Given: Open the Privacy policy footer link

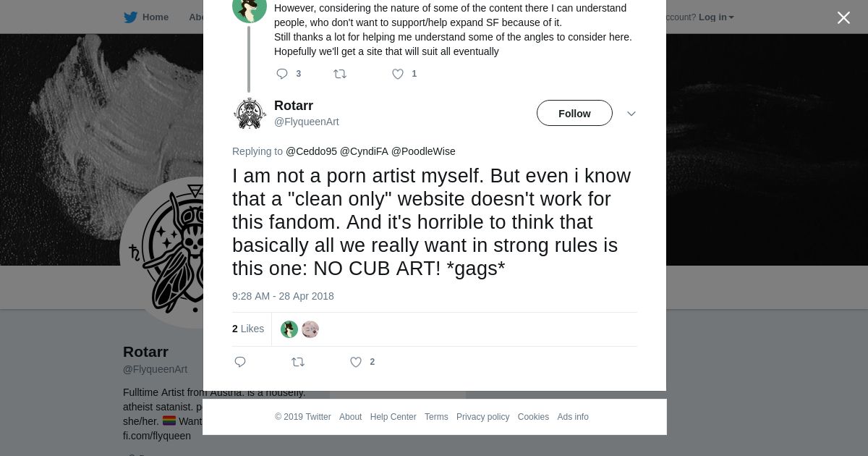Looking at the screenshot, I should click(x=482, y=417).
